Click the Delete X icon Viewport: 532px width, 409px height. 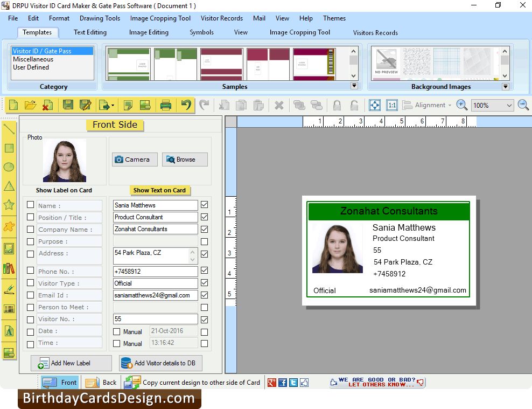pyautogui.click(x=279, y=105)
